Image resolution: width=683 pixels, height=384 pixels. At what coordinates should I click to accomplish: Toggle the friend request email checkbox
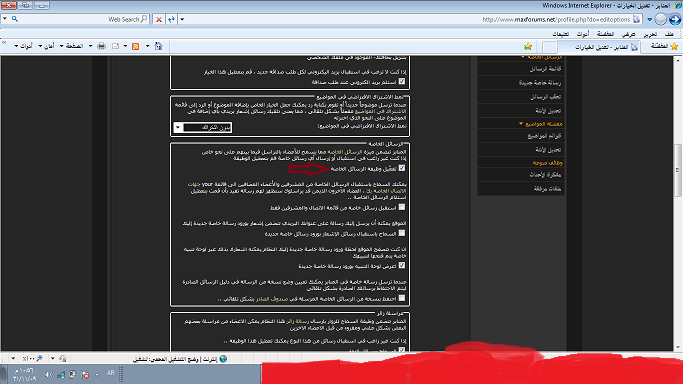click(402, 81)
